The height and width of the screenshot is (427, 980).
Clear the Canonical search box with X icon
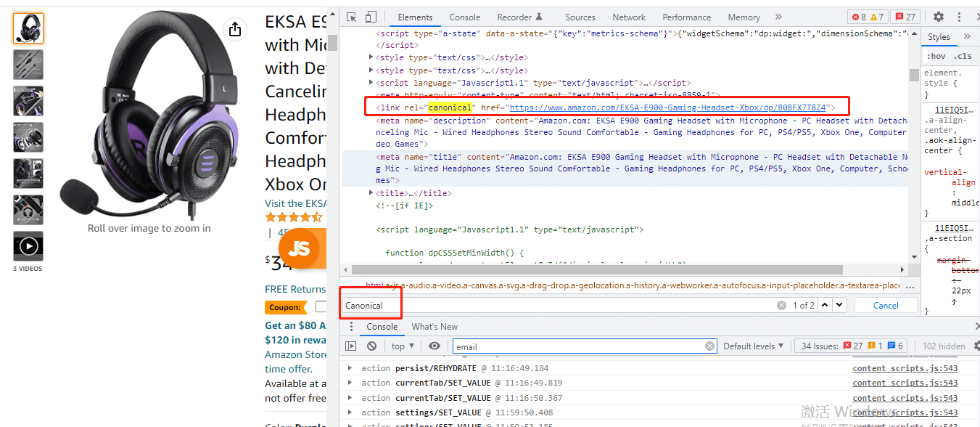pos(781,305)
